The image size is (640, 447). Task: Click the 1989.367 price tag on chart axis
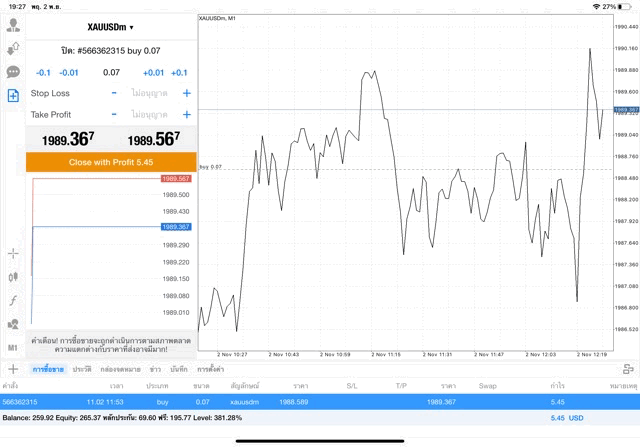[627, 109]
